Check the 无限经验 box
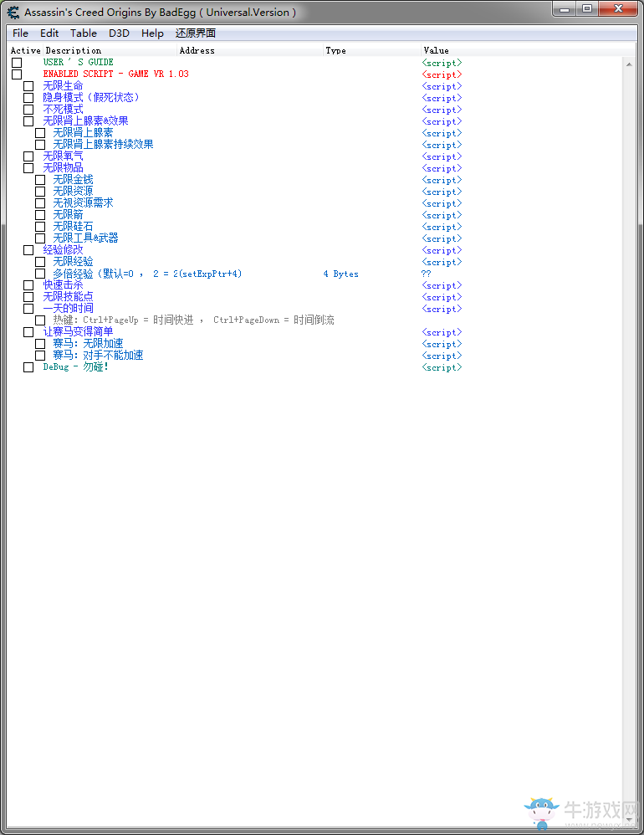The height and width of the screenshot is (835, 644). click(x=40, y=262)
